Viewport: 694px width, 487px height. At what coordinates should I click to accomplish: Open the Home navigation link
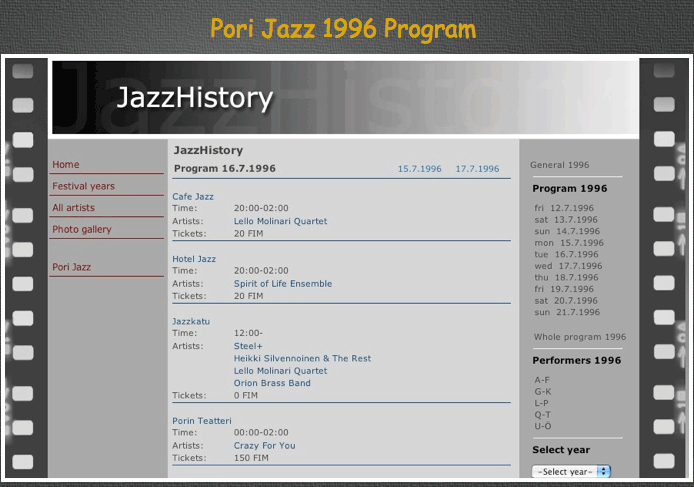(x=66, y=164)
